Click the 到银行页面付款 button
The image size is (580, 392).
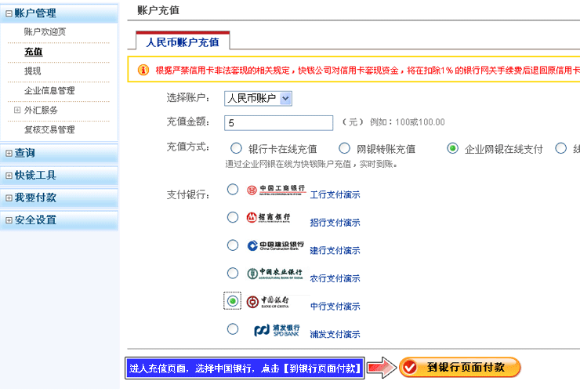[x=460, y=367]
